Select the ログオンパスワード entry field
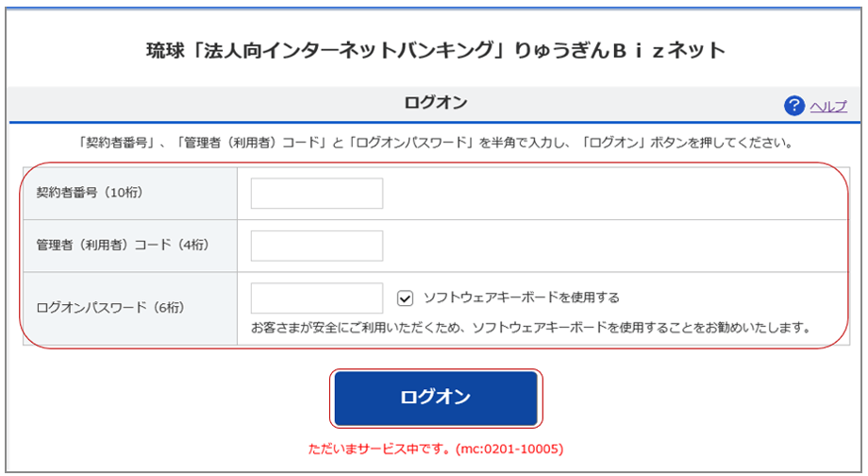The image size is (868, 476). tap(317, 298)
